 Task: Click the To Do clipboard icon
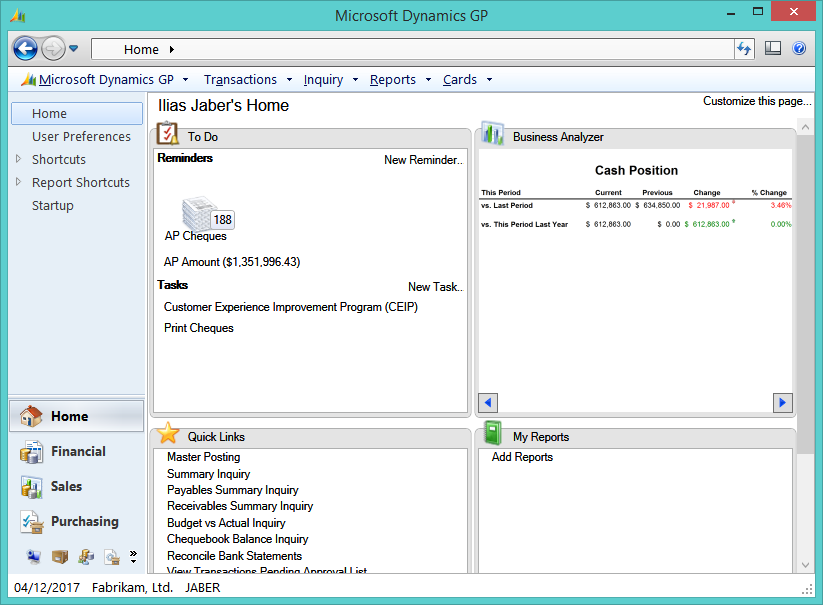tap(167, 133)
